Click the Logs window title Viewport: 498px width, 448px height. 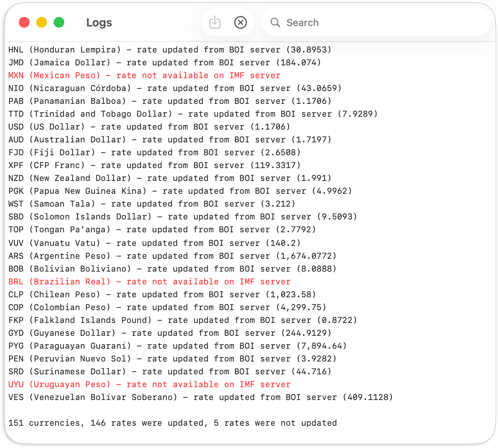[x=99, y=23]
